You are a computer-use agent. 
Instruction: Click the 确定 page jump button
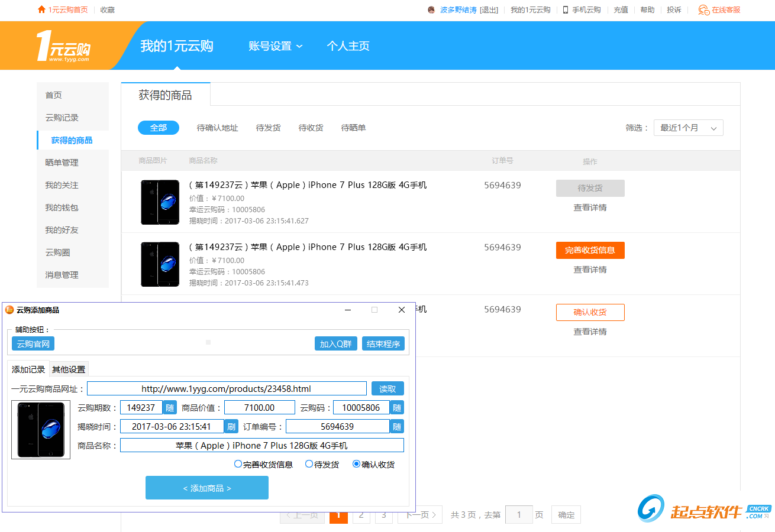tap(566, 515)
